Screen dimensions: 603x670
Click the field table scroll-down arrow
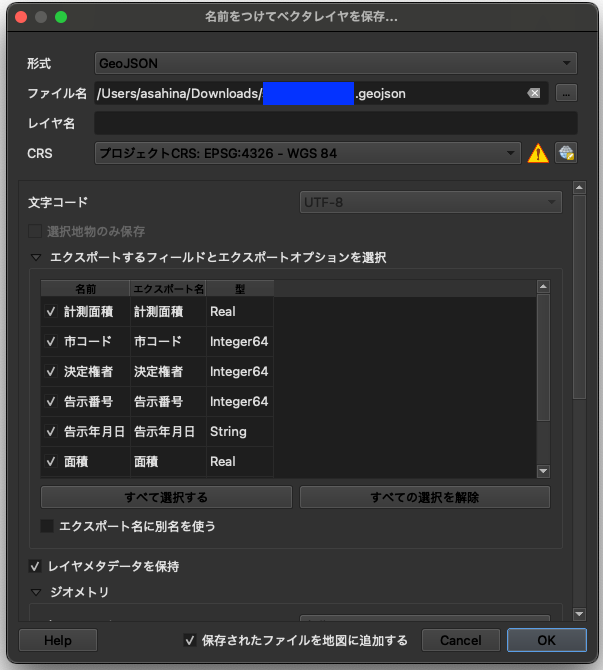(x=543, y=471)
